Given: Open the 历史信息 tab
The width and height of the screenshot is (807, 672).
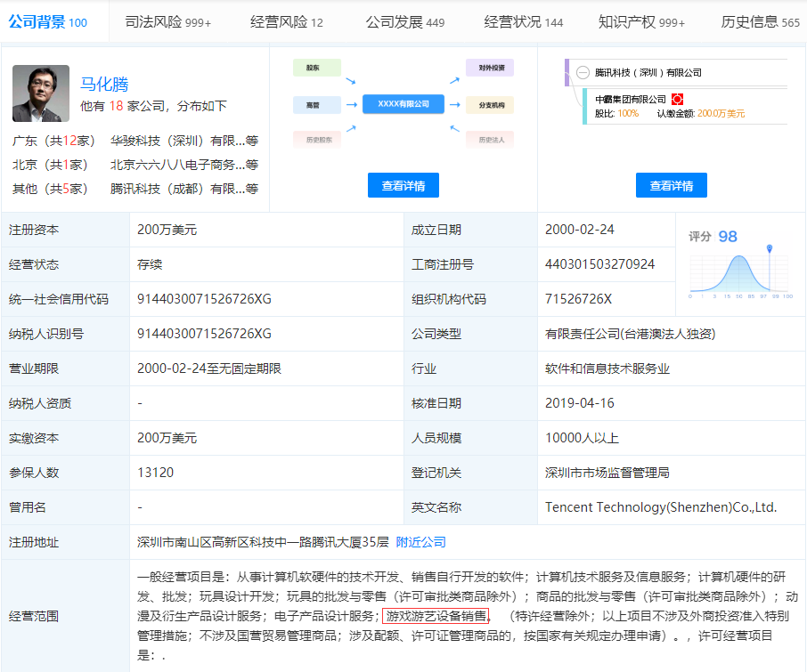Looking at the screenshot, I should tap(760, 22).
